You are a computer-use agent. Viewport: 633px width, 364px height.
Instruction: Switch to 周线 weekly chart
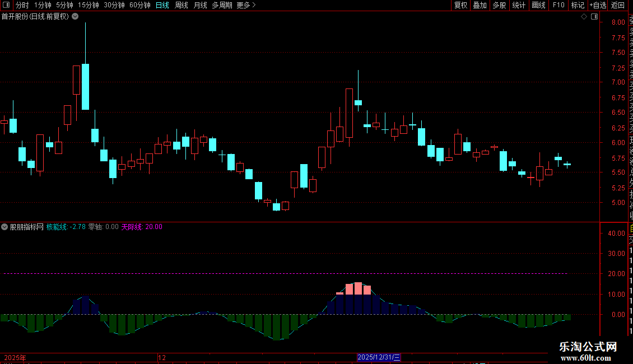point(181,5)
